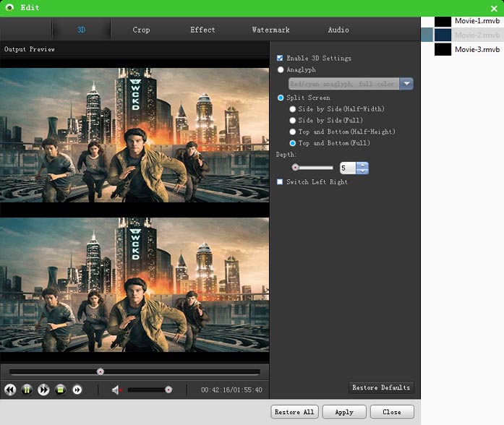Select the Split Screen radio option
Screen dimensions: 504x425
pos(281,98)
